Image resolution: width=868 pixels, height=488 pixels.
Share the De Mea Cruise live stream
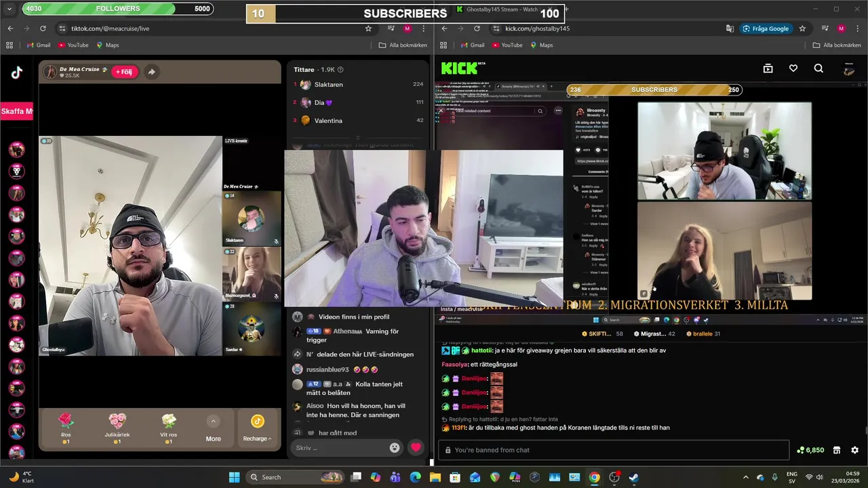[x=151, y=72]
